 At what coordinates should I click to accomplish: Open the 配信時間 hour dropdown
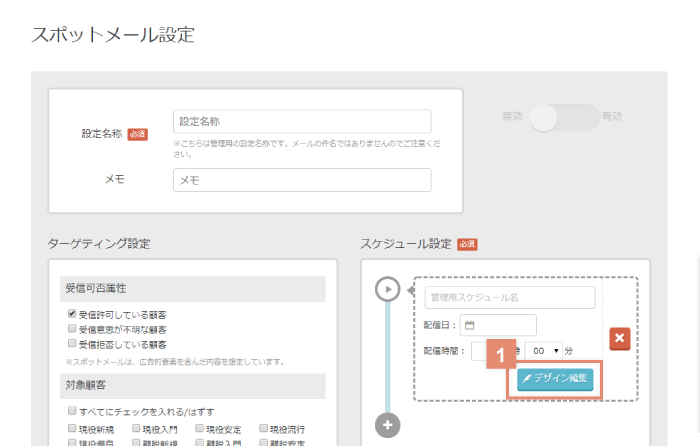click(x=480, y=352)
